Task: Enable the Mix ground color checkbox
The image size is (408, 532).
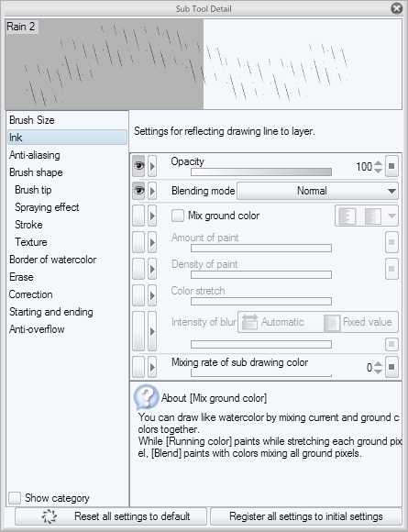Action: (178, 216)
